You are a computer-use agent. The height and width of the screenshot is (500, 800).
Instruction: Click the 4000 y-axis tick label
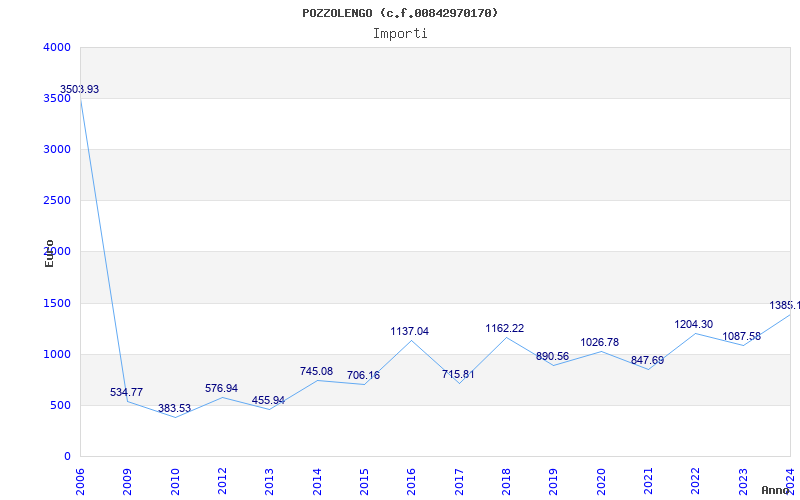point(57,47)
